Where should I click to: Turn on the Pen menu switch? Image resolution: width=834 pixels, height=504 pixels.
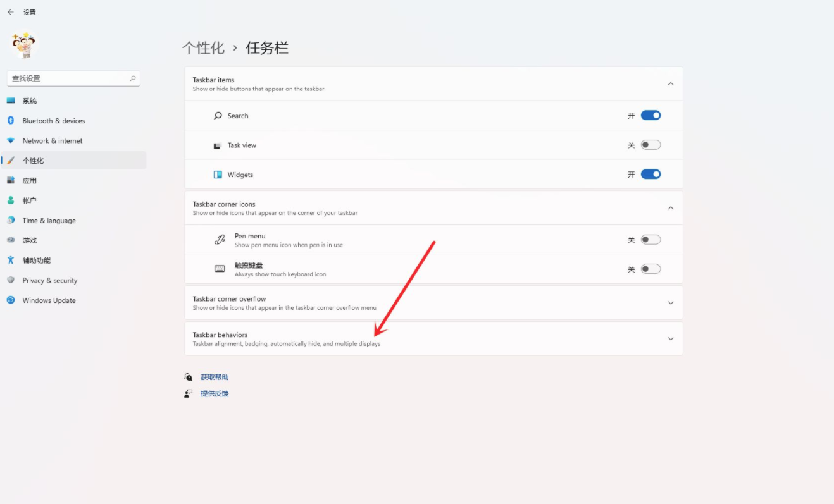coord(651,239)
